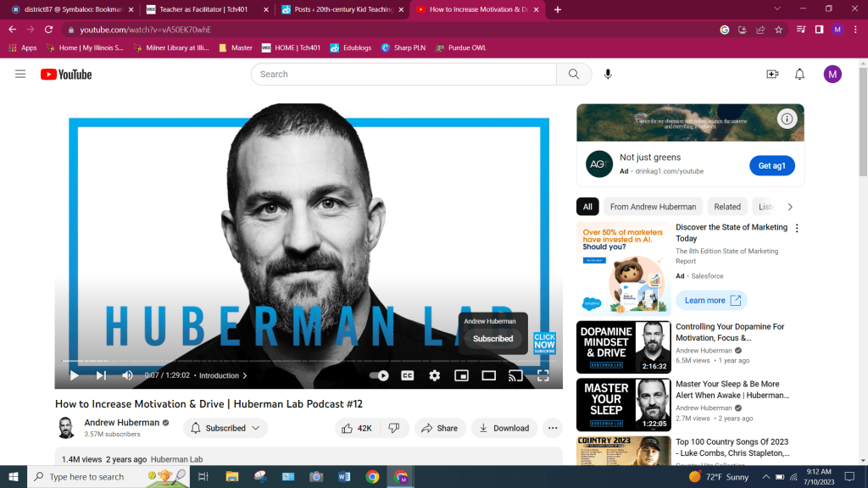Open the tab search dropdown arrow

pyautogui.click(x=777, y=8)
